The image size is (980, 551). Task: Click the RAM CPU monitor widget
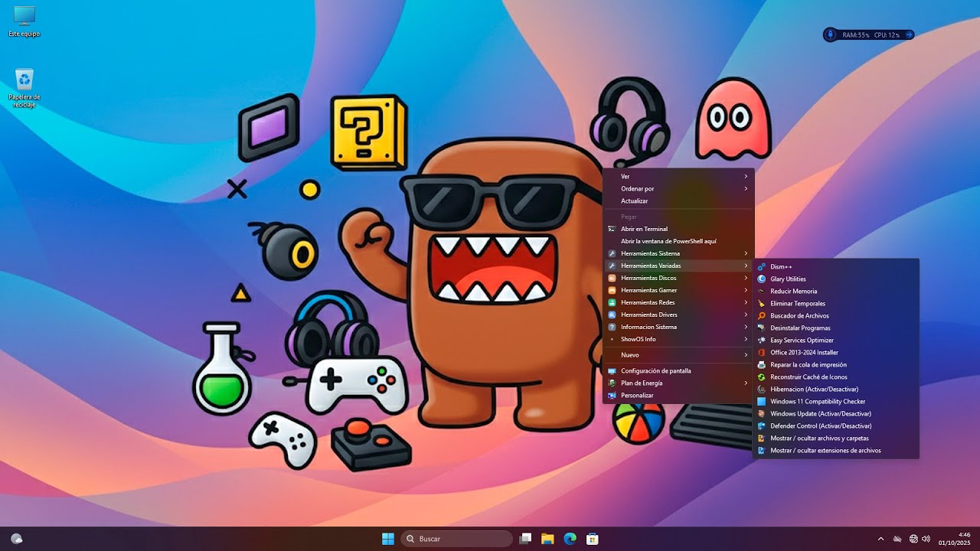(868, 34)
